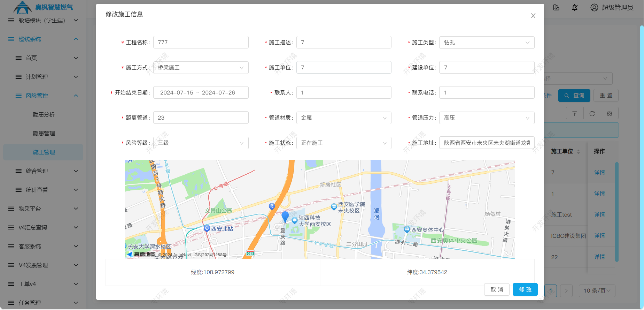This screenshot has height=310, width=644.
Task: Click the table density icon
Action: click(x=575, y=113)
